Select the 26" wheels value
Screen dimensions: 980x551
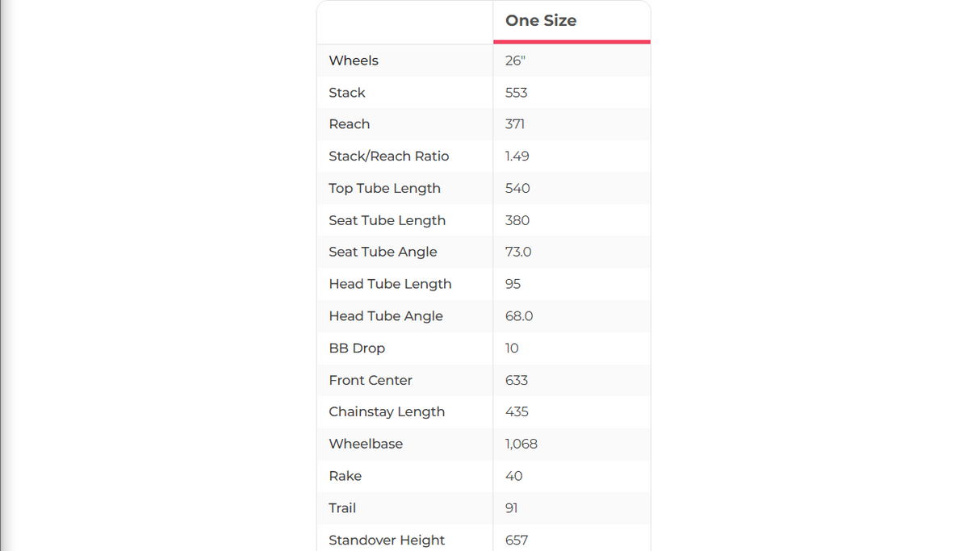(x=515, y=61)
